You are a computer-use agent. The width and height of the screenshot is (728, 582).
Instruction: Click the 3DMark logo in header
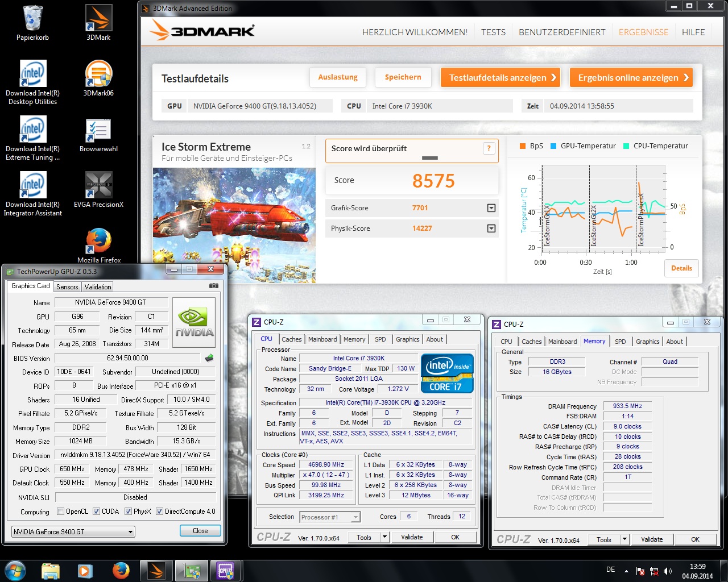pyautogui.click(x=202, y=31)
